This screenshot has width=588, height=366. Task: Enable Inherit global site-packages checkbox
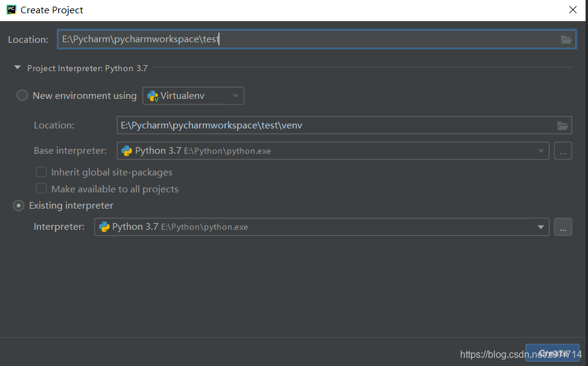pyautogui.click(x=41, y=172)
